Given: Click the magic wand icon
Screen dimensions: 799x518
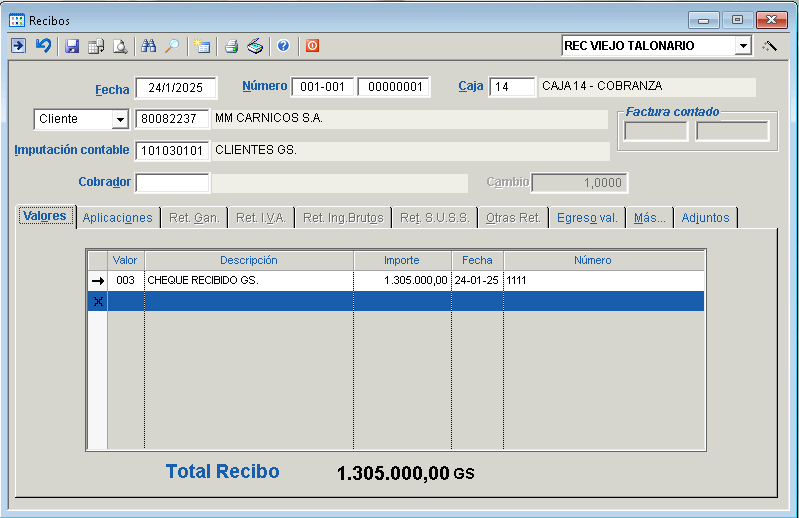Looking at the screenshot, I should point(769,46).
